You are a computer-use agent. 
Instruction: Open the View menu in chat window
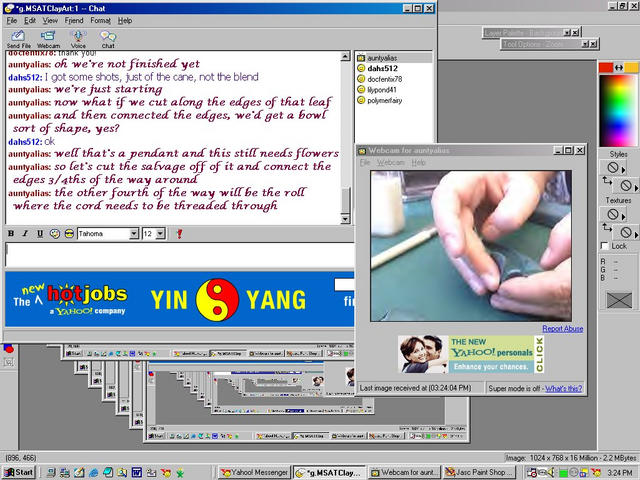pos(50,20)
